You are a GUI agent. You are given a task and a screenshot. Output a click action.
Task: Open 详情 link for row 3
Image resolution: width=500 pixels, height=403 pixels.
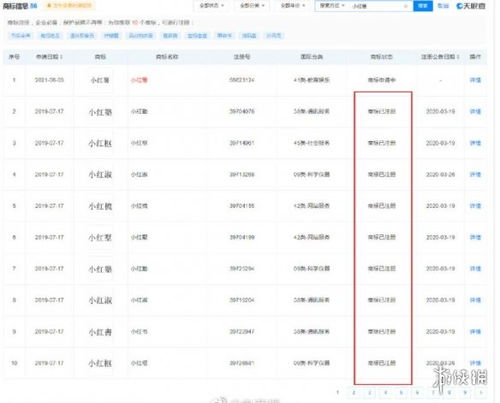click(x=475, y=143)
